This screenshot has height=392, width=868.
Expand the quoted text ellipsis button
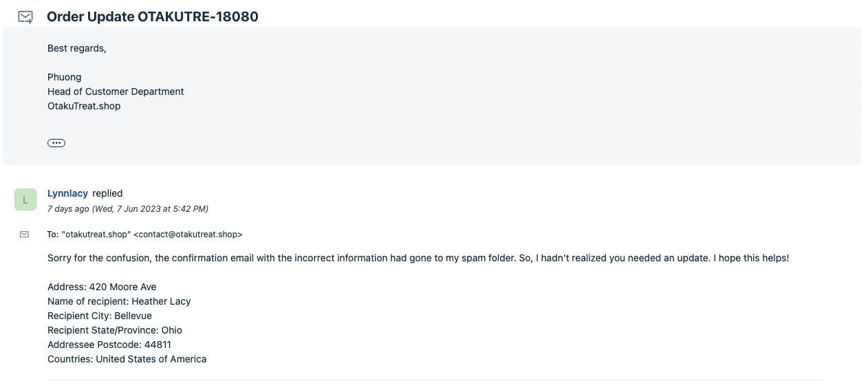tap(56, 143)
